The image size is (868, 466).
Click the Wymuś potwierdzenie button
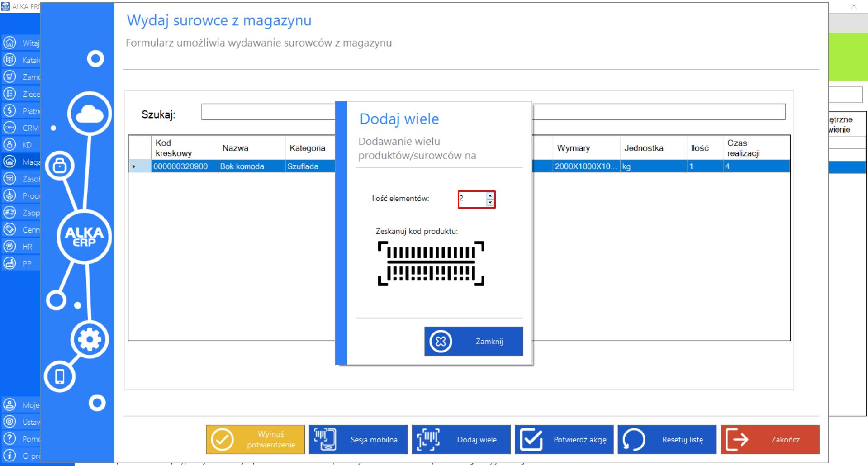255,439
